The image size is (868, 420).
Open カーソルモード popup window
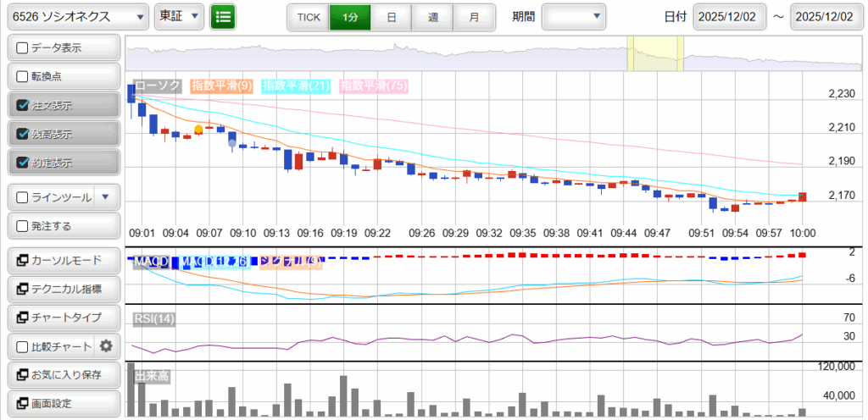63,260
